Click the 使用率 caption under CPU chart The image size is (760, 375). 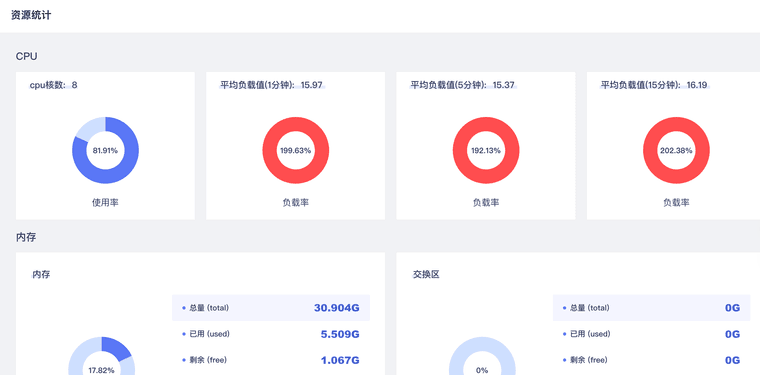click(105, 203)
